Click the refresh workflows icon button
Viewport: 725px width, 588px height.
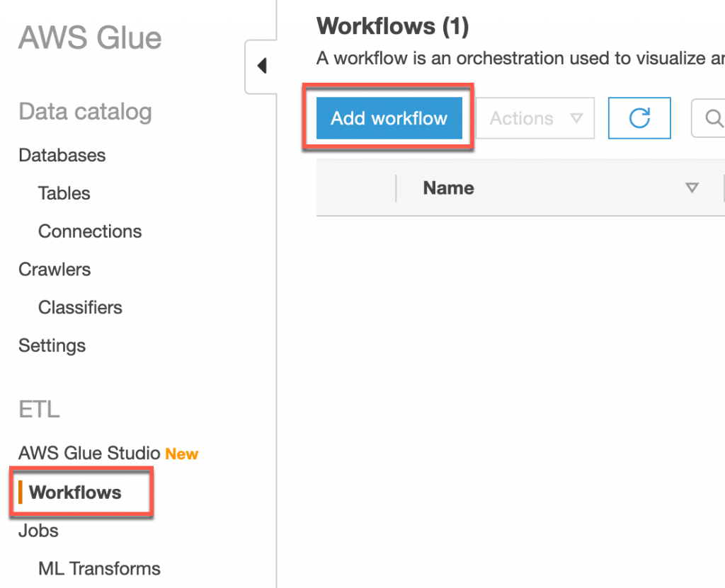coord(639,118)
